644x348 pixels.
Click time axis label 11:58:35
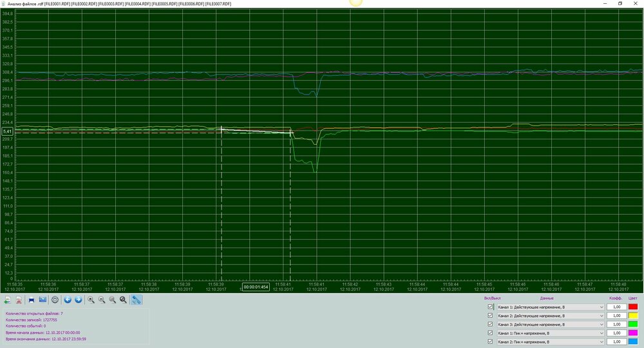pos(15,284)
